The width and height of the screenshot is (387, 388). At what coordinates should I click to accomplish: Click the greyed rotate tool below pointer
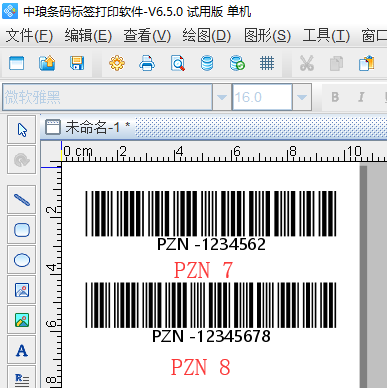22,160
